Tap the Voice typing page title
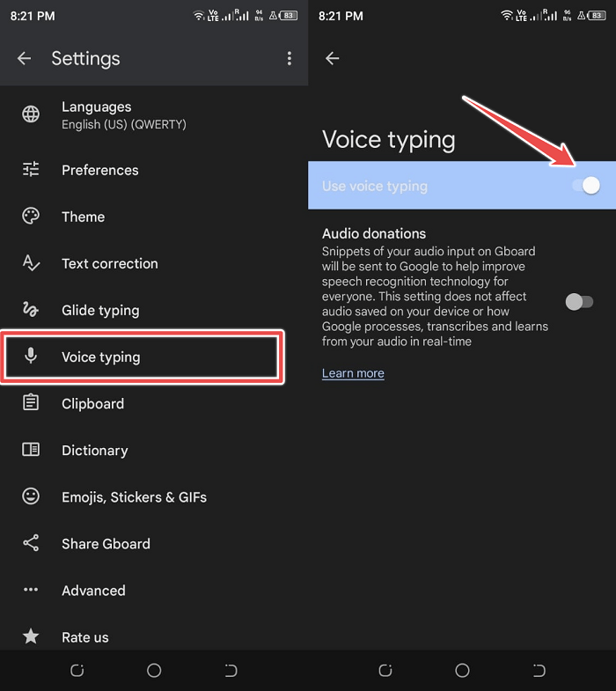The height and width of the screenshot is (691, 616). (389, 140)
